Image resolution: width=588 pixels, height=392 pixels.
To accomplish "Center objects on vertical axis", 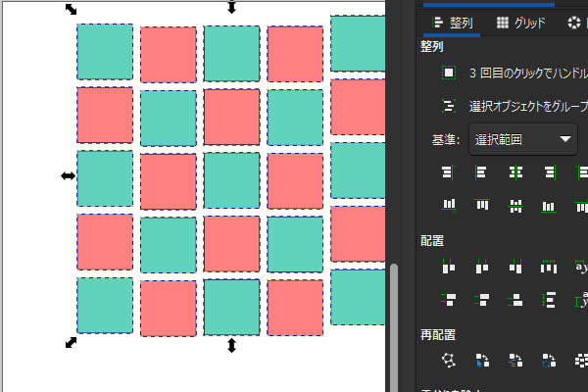I will 515,172.
